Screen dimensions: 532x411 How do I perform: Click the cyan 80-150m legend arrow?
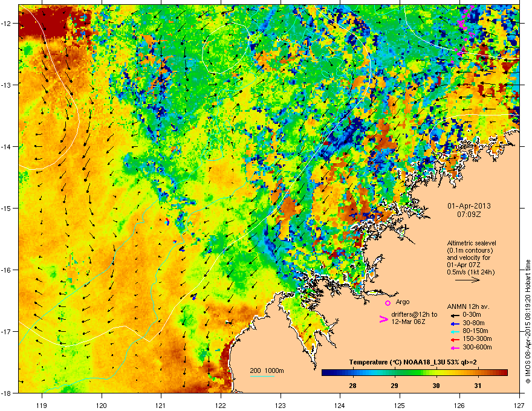pos(455,331)
